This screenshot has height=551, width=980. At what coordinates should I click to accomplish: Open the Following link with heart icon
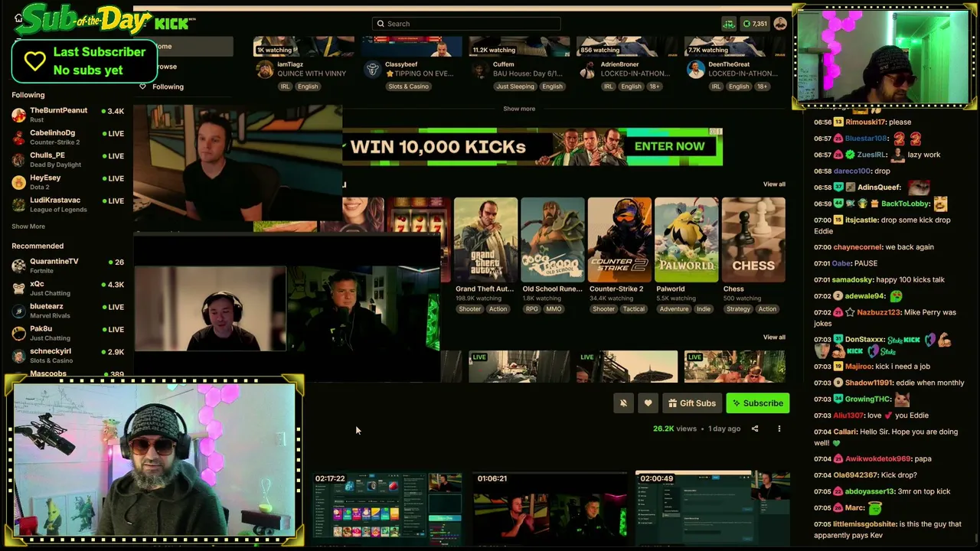pos(162,86)
